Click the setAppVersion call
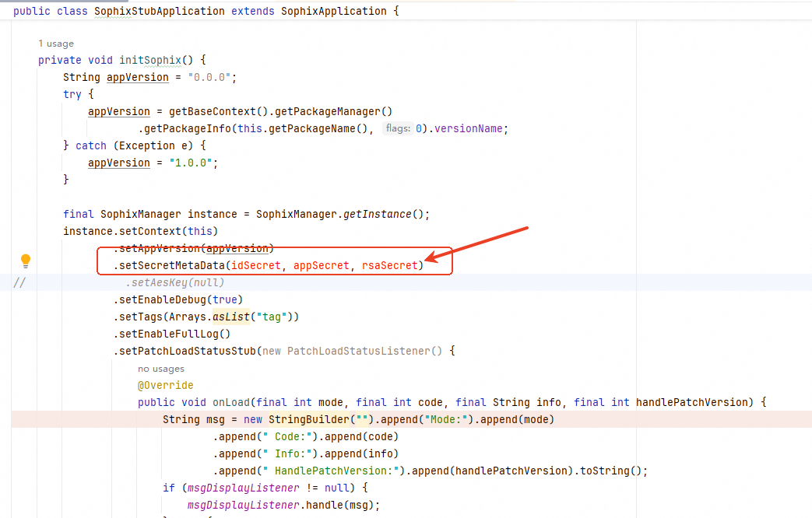This screenshot has width=812, height=518. 160,248
